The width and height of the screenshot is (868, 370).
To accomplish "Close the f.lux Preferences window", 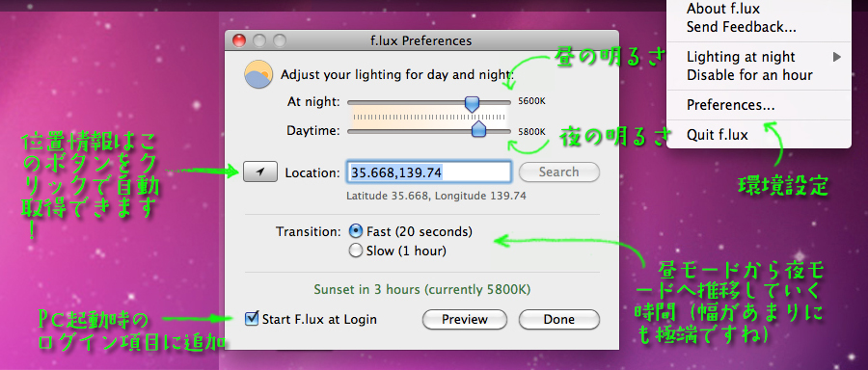I will click(238, 40).
